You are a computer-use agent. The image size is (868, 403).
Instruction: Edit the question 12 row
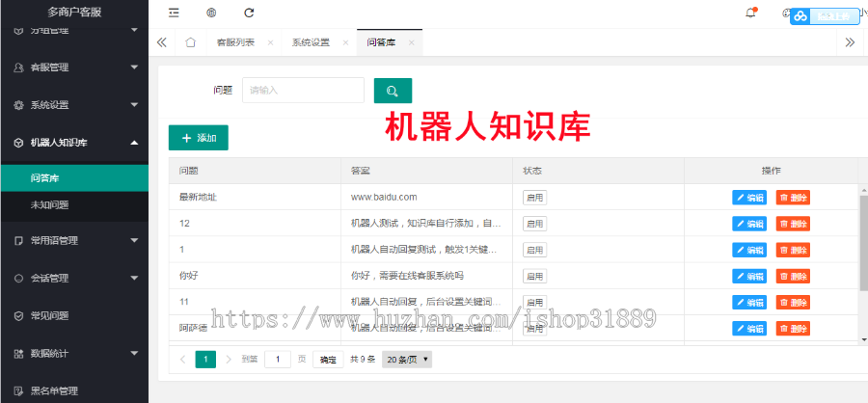pos(749,224)
